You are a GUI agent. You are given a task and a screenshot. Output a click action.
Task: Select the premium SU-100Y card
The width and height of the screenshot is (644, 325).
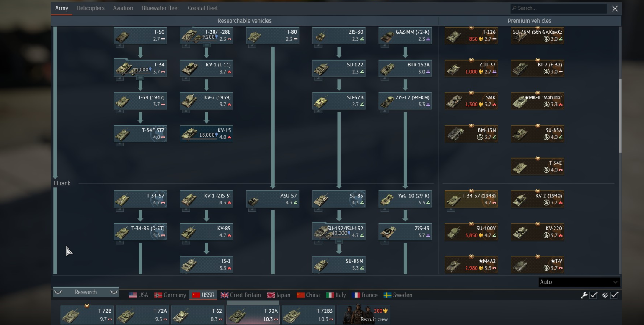[471, 232]
